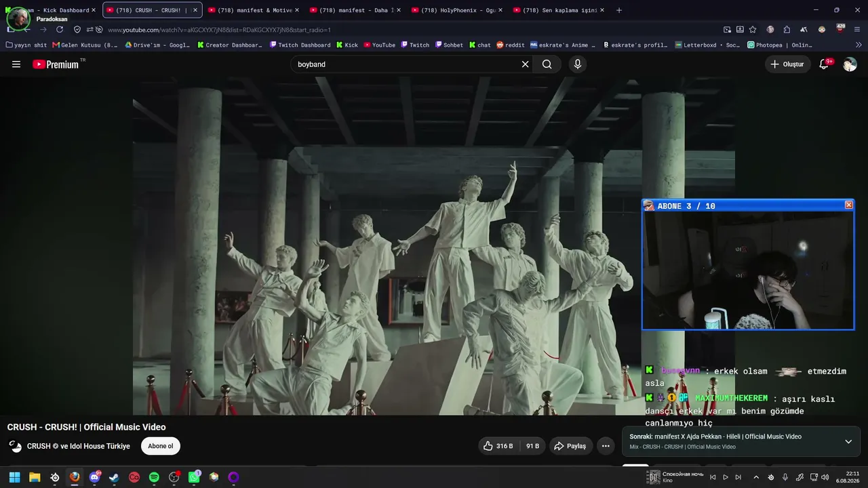Show hidden system tray icons
This screenshot has height=488, width=868.
pos(756,477)
